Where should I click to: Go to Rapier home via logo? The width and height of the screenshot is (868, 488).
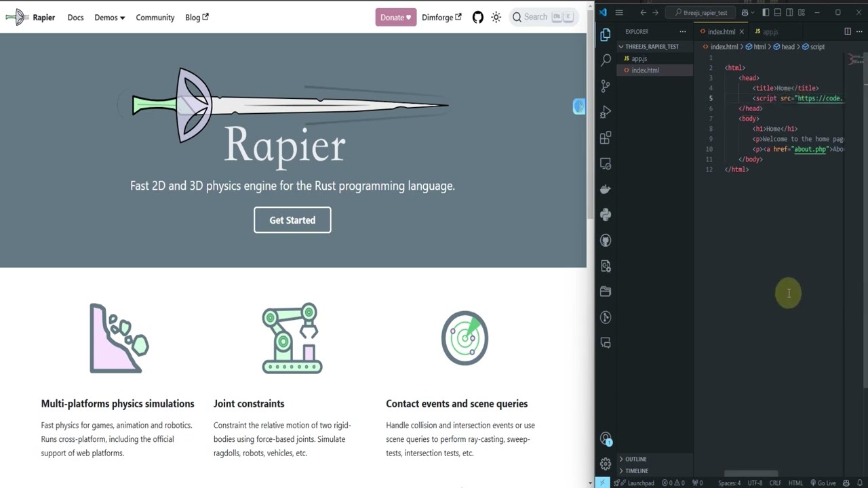[31, 18]
